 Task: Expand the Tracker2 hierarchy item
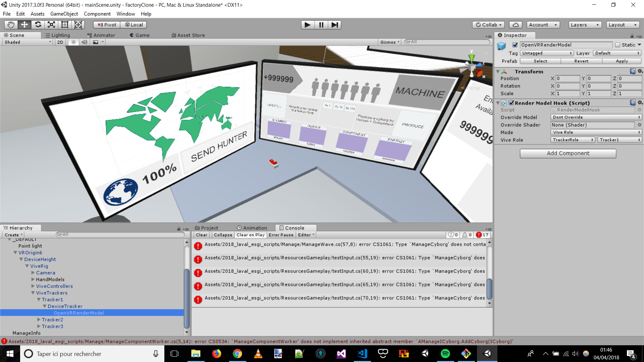coord(39,320)
